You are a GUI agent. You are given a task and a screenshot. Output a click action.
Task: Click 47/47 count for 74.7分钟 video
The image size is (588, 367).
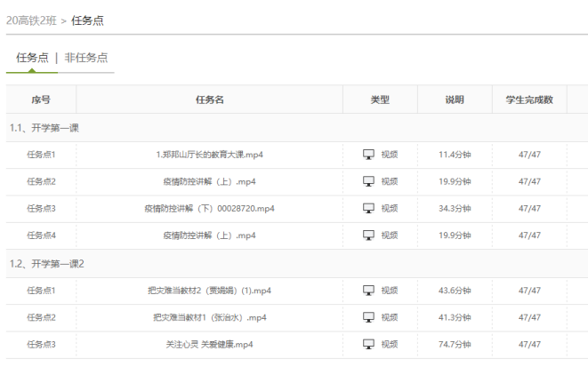click(529, 344)
